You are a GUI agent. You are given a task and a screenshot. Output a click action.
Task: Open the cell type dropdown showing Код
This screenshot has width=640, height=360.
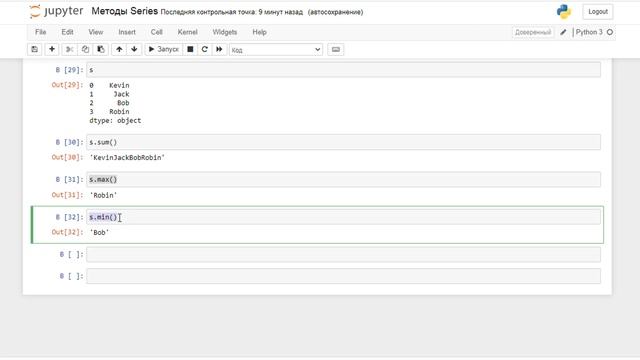(276, 50)
